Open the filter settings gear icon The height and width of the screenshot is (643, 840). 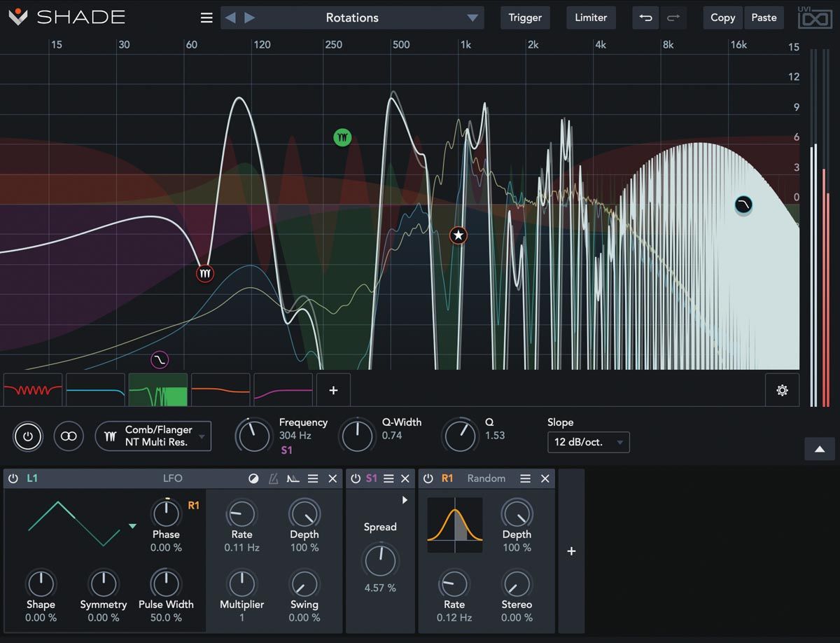[782, 390]
